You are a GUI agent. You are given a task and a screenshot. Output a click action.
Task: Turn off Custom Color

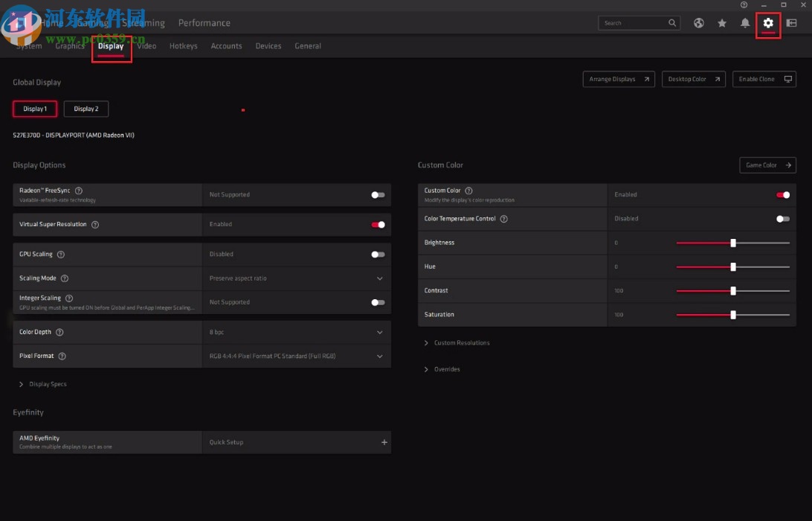(x=783, y=194)
